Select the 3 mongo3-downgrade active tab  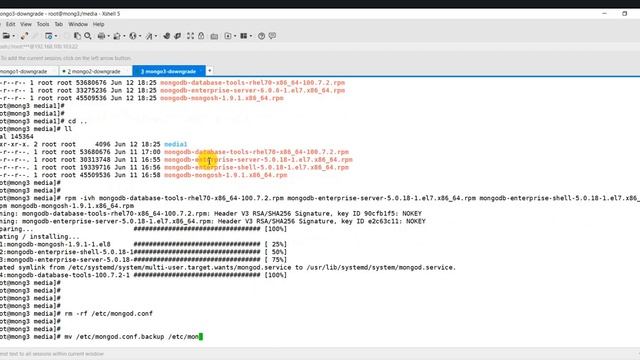(x=169, y=71)
